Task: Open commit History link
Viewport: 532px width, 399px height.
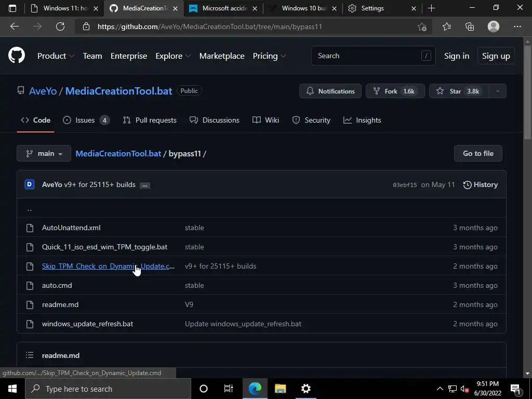Action: 481,184
